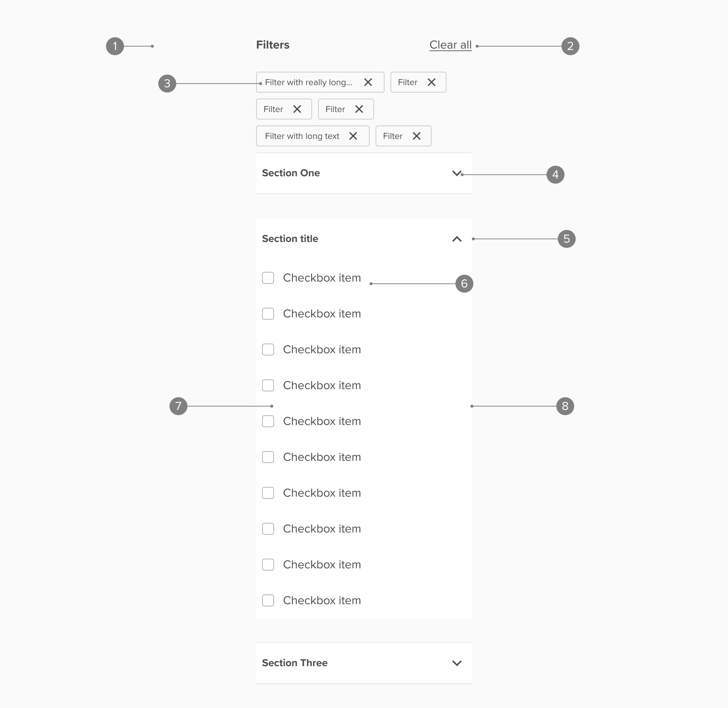
Task: Remove the 'Filter with really long...' chip
Action: [x=368, y=82]
